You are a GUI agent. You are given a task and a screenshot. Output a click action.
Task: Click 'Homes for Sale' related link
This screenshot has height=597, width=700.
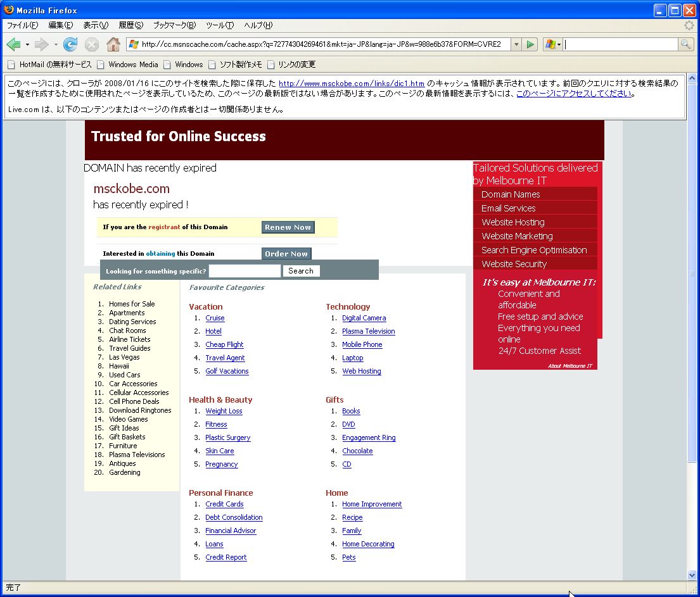[x=132, y=304]
